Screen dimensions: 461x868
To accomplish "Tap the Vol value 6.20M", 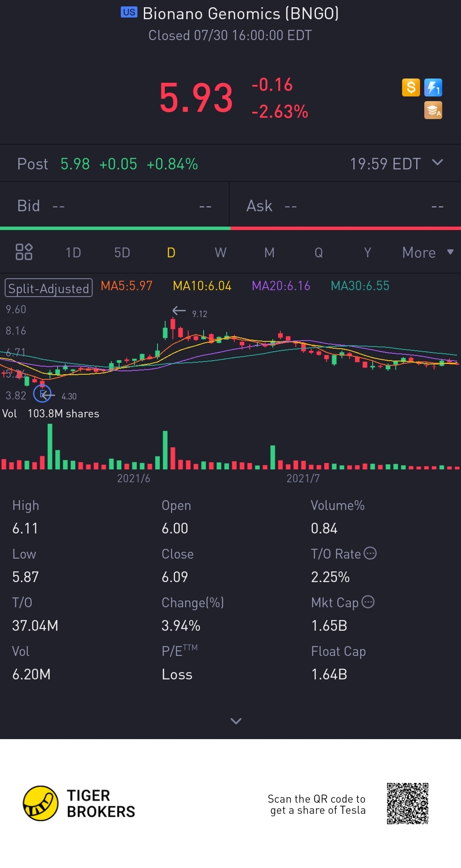I will [x=32, y=675].
